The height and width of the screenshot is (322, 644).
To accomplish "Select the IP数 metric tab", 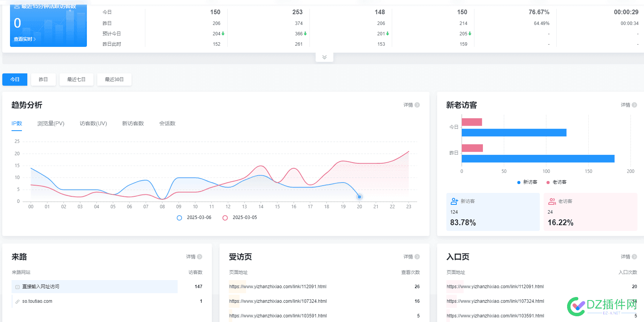I will click(17, 123).
